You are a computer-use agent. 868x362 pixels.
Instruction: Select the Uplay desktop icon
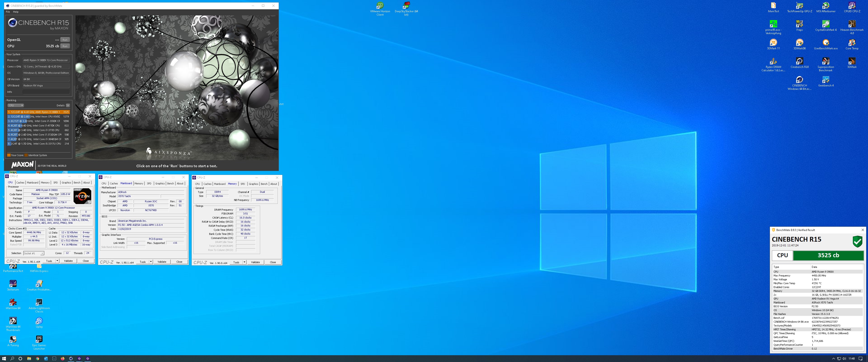(39, 323)
